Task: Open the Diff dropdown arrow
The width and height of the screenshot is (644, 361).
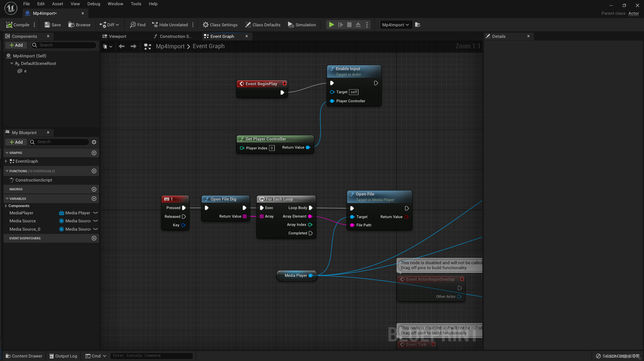Action: click(x=117, y=25)
